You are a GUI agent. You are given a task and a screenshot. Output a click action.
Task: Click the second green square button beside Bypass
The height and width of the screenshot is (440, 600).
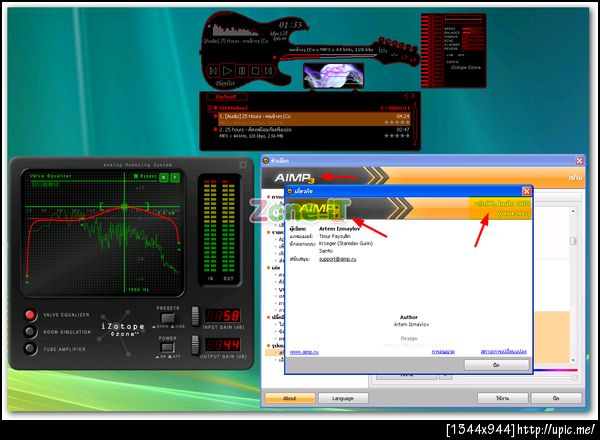pos(175,177)
